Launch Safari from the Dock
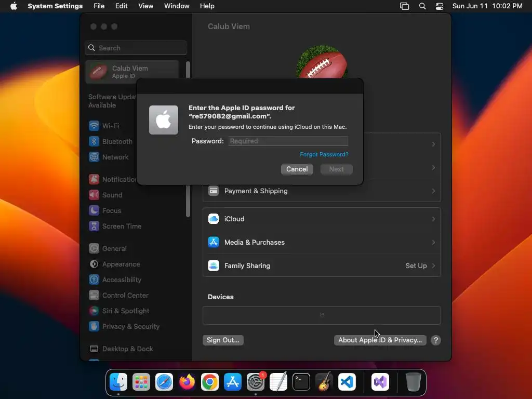This screenshot has height=399, width=532. point(164,382)
